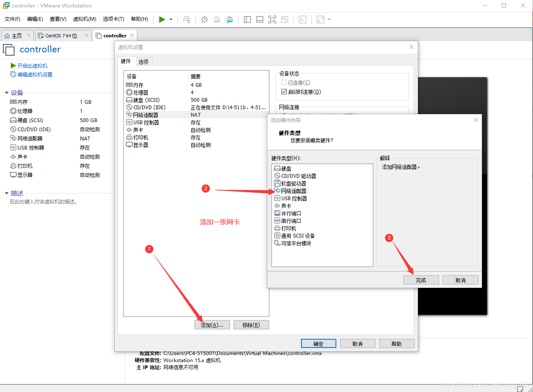Select 处理器 row in settings device list

(196, 92)
